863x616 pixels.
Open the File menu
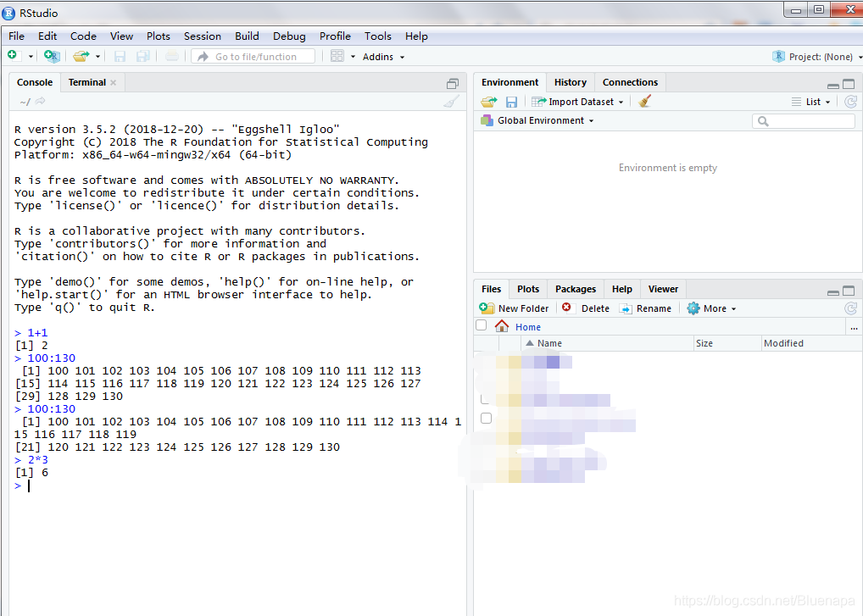point(16,36)
